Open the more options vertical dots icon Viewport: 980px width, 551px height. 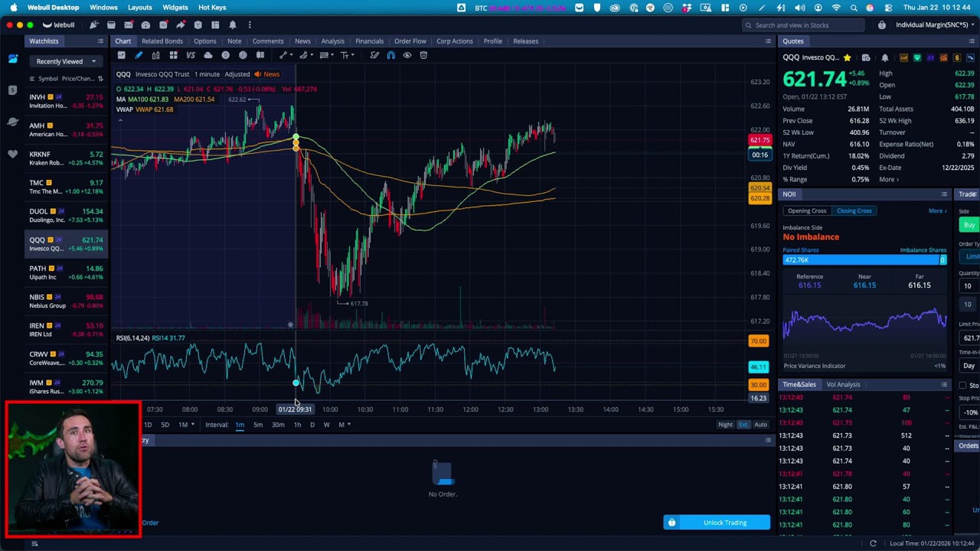[250, 24]
